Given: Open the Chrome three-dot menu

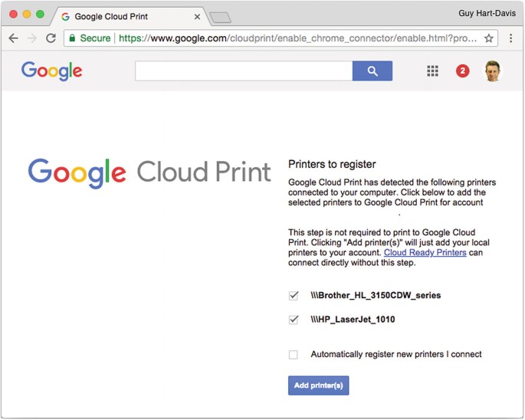Looking at the screenshot, I should [x=510, y=38].
